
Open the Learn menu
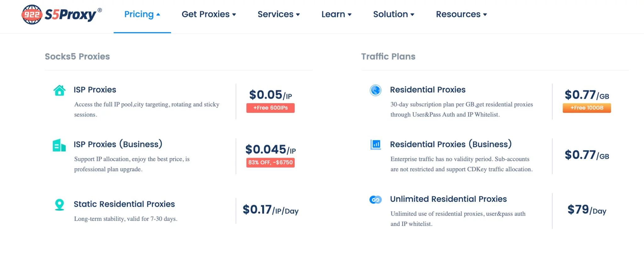(336, 14)
